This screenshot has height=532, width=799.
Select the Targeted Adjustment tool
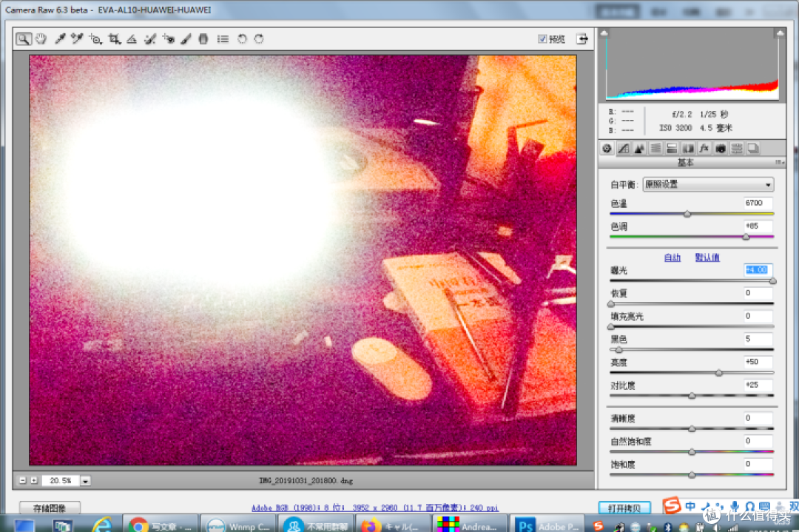point(95,38)
